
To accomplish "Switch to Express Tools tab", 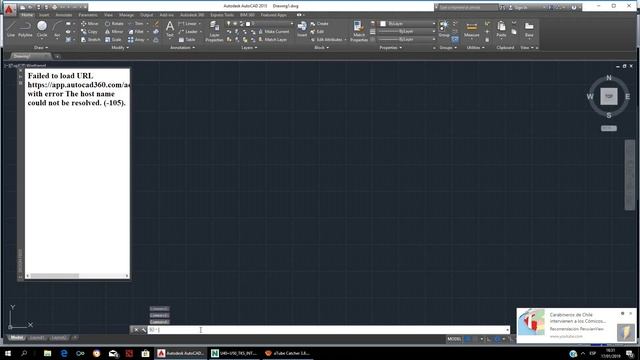I will (x=222, y=15).
